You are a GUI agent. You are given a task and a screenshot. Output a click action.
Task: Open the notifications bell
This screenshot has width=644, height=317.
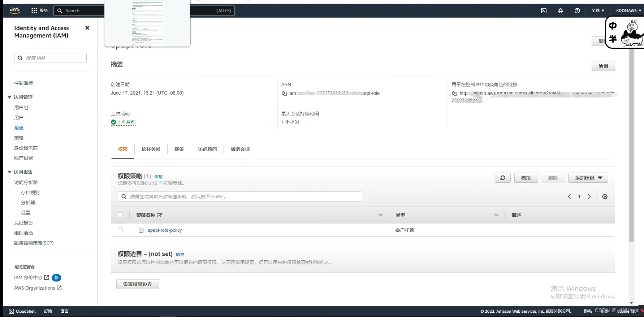pyautogui.click(x=560, y=10)
